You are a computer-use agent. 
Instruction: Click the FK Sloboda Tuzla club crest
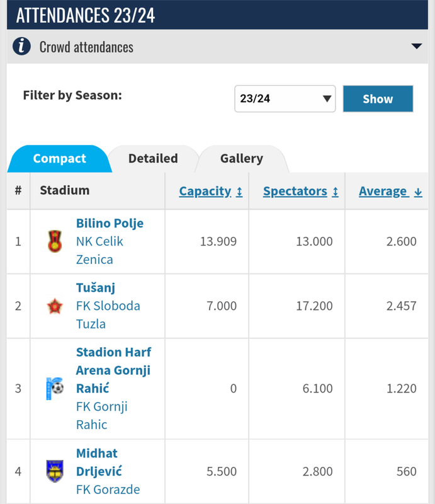(55, 306)
